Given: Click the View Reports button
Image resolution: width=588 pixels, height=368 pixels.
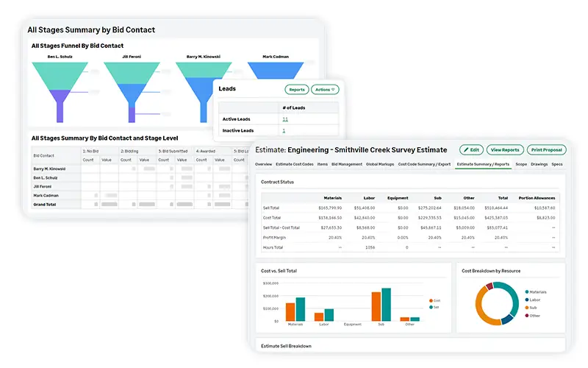Looking at the screenshot, I should 505,150.
